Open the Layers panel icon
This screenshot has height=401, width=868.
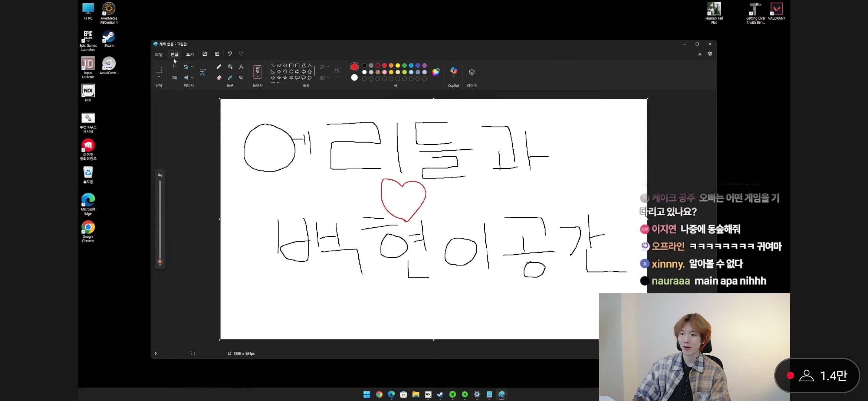(x=472, y=72)
